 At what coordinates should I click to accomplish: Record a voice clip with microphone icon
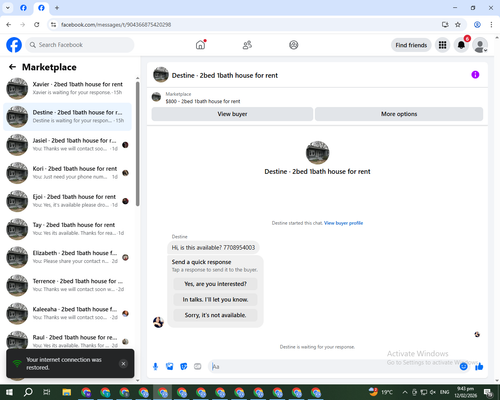click(155, 367)
